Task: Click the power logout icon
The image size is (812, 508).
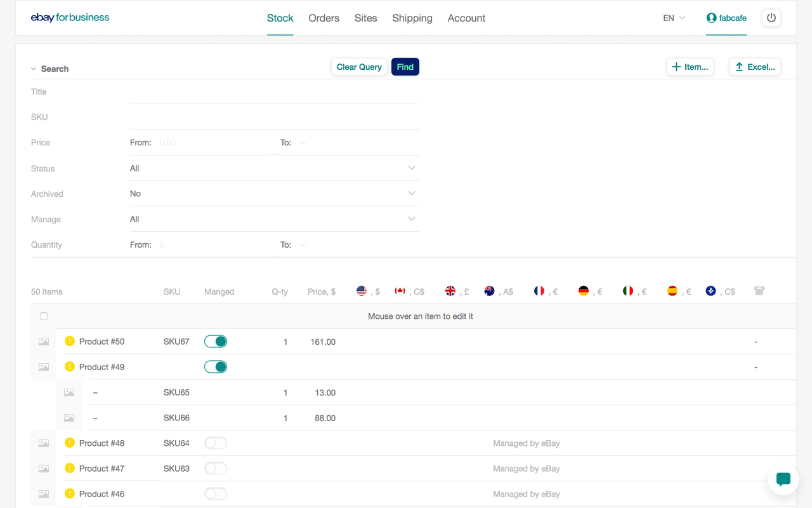Action: (771, 18)
